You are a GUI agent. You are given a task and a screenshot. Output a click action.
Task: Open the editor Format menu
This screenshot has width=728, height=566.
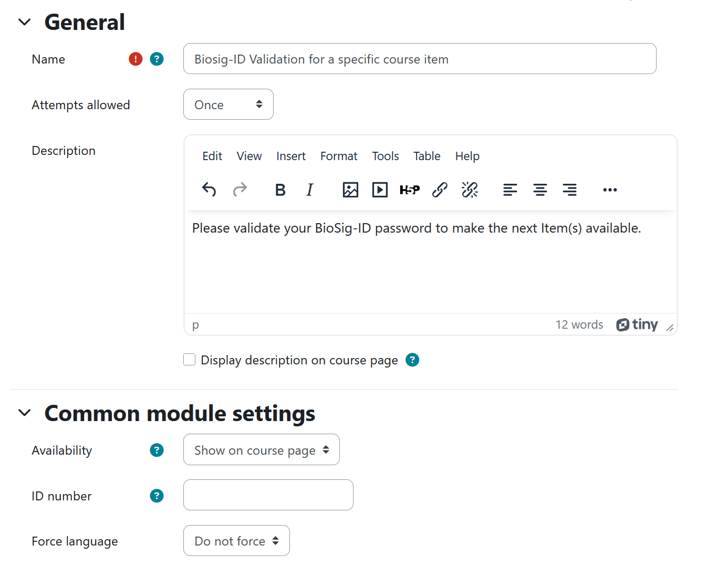(339, 156)
